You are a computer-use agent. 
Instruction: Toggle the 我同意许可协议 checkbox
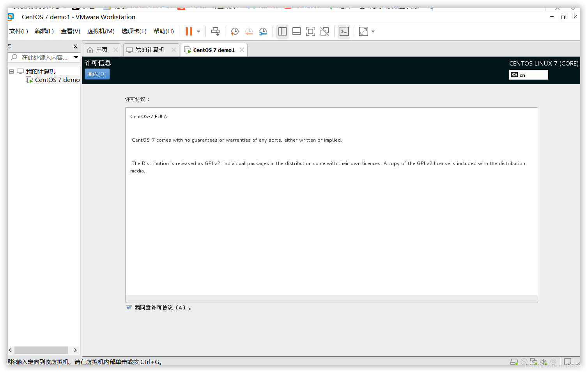pyautogui.click(x=129, y=307)
